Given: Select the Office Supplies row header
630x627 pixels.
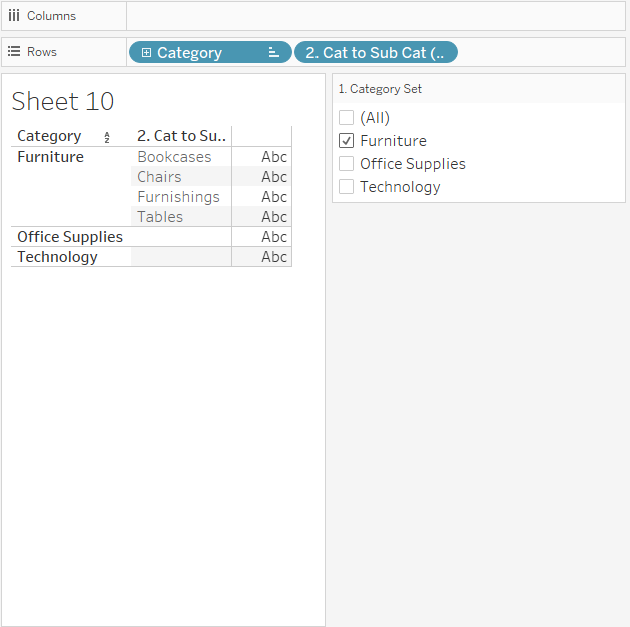Looking at the screenshot, I should (70, 237).
